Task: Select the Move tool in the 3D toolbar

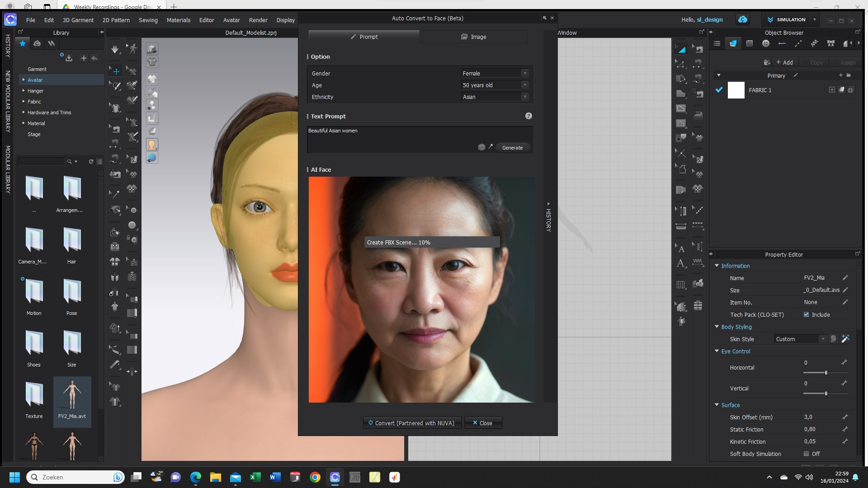Action: tap(116, 71)
